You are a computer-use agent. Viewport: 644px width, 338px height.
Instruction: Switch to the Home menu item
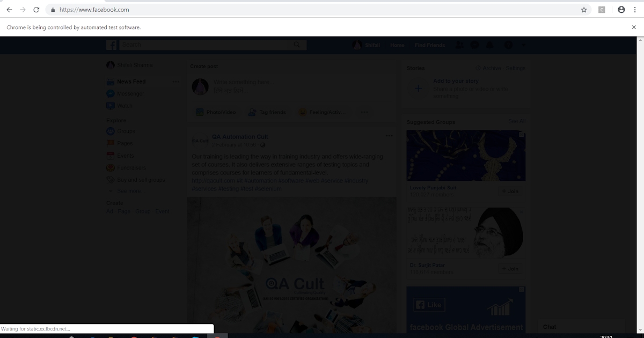click(397, 45)
